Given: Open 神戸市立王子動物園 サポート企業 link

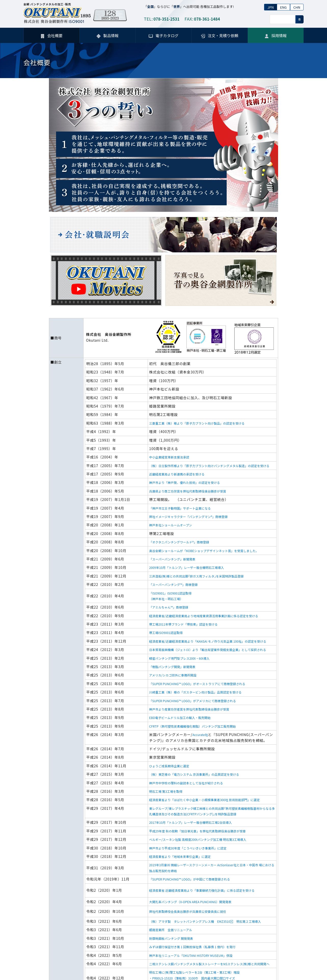Looking at the screenshot, I should coord(180,508).
